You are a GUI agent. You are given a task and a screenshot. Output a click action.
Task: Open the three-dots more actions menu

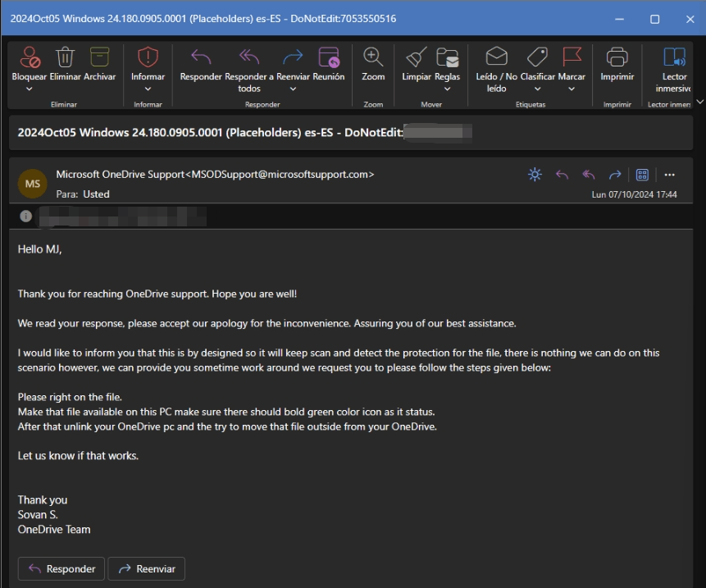(x=670, y=175)
